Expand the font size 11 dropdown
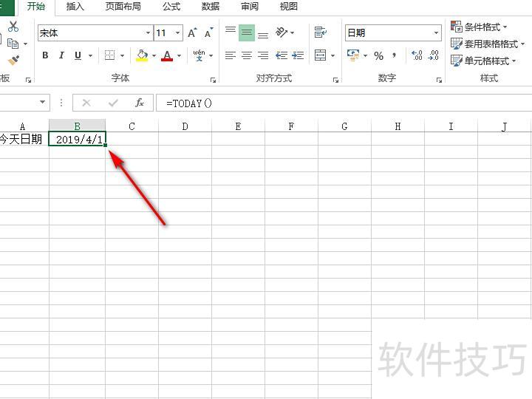Screen dimensions: 532x399 177,33
